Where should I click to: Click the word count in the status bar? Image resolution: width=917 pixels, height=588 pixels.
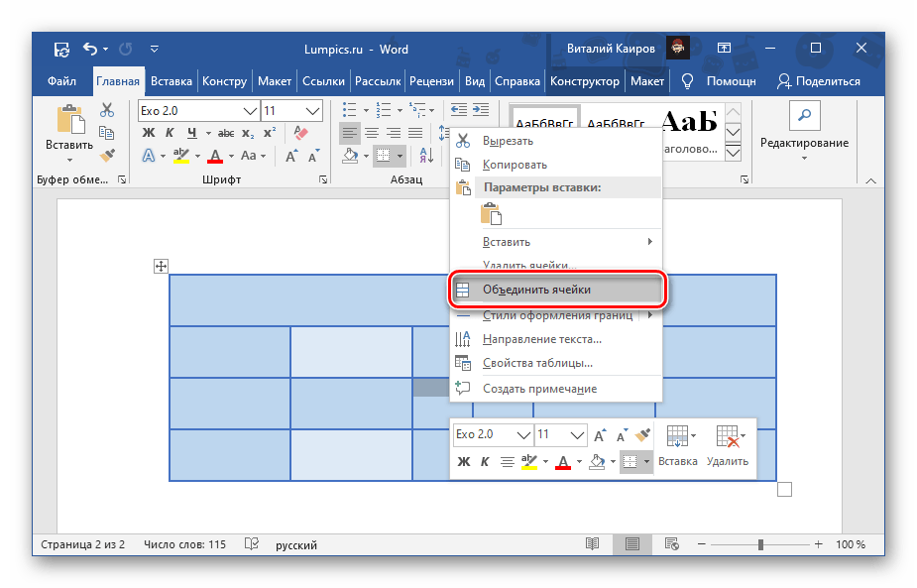(185, 544)
